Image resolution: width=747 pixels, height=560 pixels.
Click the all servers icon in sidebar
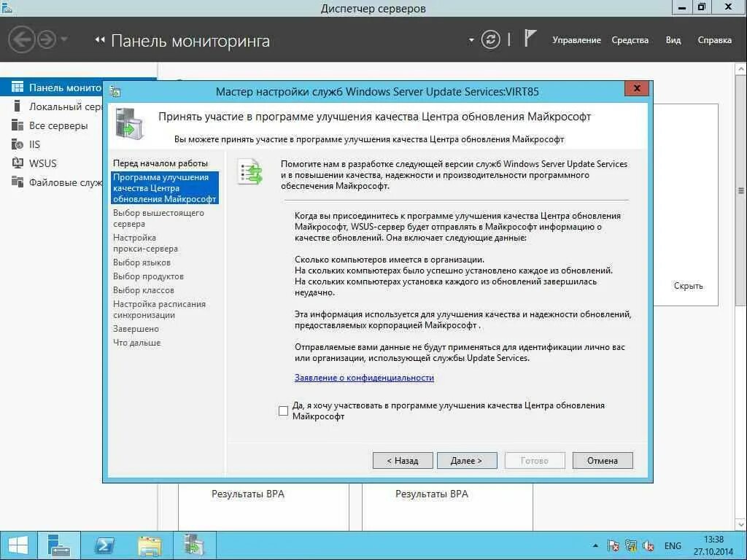(x=18, y=125)
